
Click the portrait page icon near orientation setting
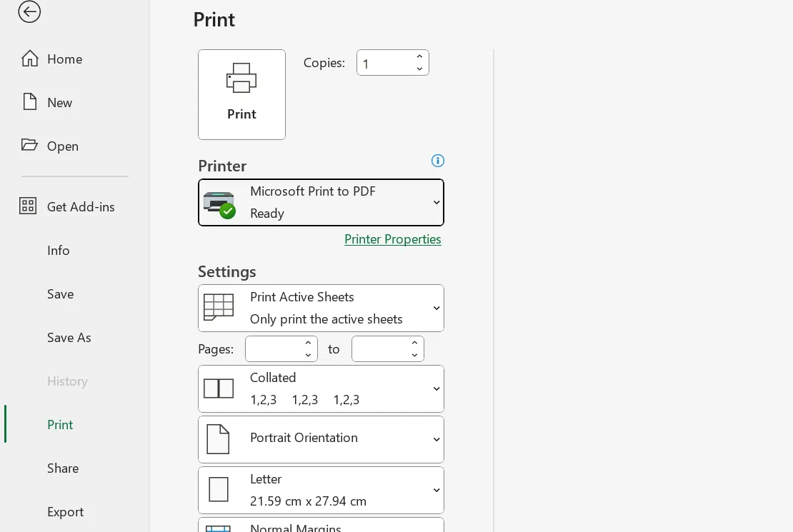pyautogui.click(x=218, y=439)
